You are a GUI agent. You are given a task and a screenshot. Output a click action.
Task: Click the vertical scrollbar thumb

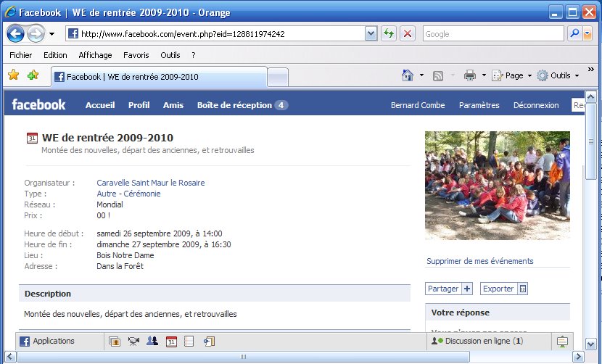(590, 141)
